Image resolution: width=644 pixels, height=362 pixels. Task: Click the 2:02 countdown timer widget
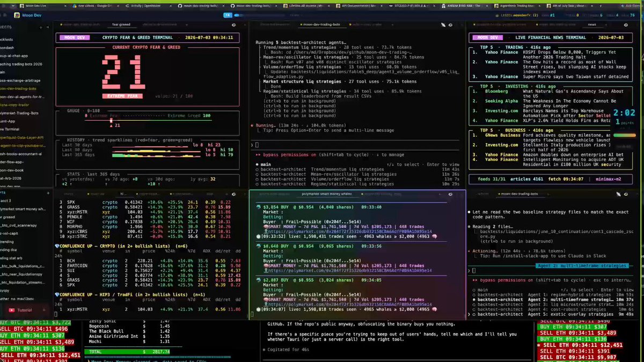[x=625, y=114]
